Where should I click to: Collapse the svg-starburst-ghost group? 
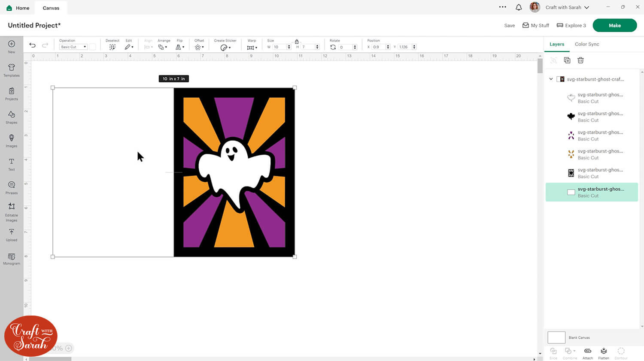click(x=551, y=79)
